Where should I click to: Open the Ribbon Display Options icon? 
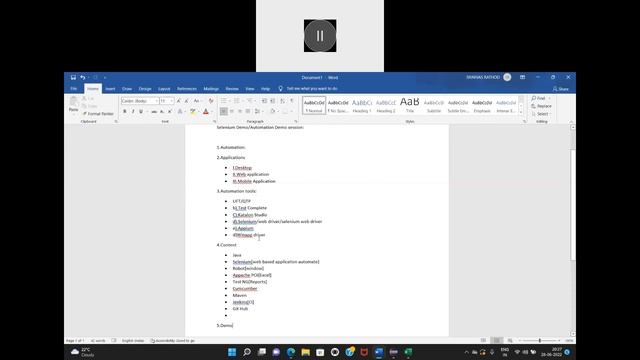(522, 77)
